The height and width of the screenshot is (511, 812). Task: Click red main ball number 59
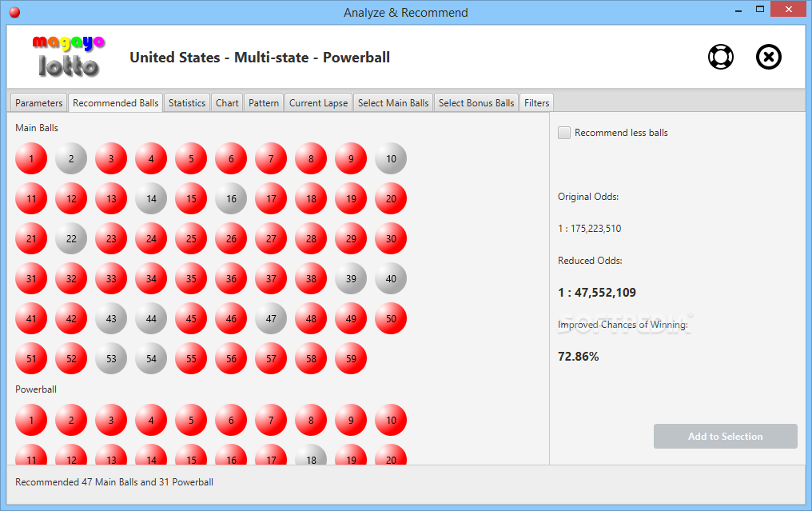click(x=351, y=358)
